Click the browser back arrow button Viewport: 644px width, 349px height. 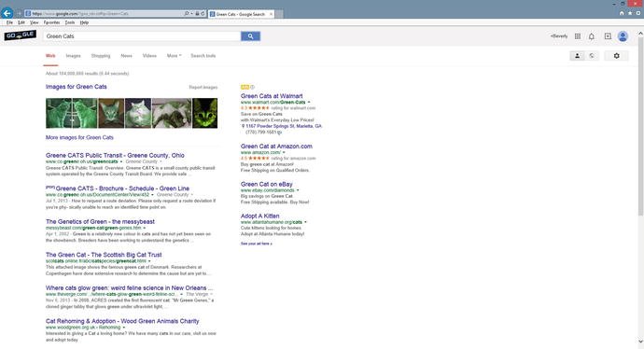7,14
